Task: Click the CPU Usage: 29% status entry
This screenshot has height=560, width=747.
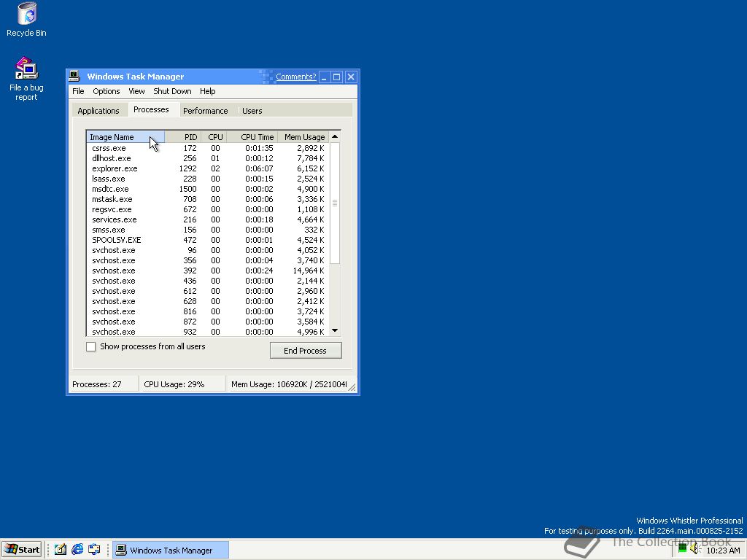Action: (x=183, y=384)
